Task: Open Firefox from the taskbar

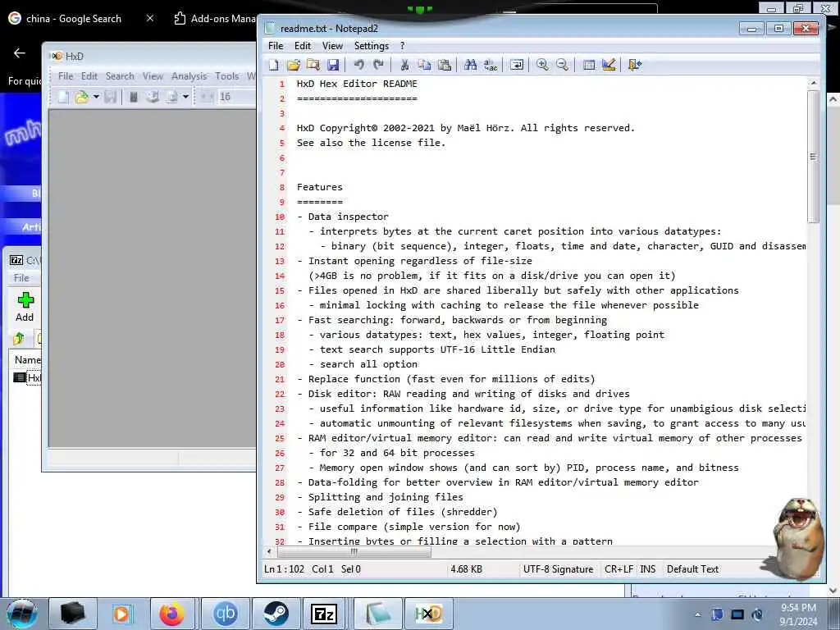Action: 171,614
